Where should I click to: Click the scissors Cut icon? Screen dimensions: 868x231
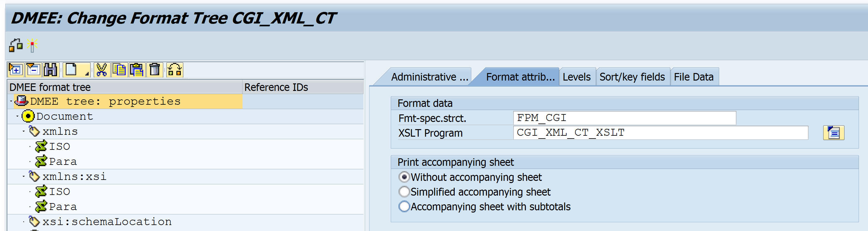click(102, 70)
